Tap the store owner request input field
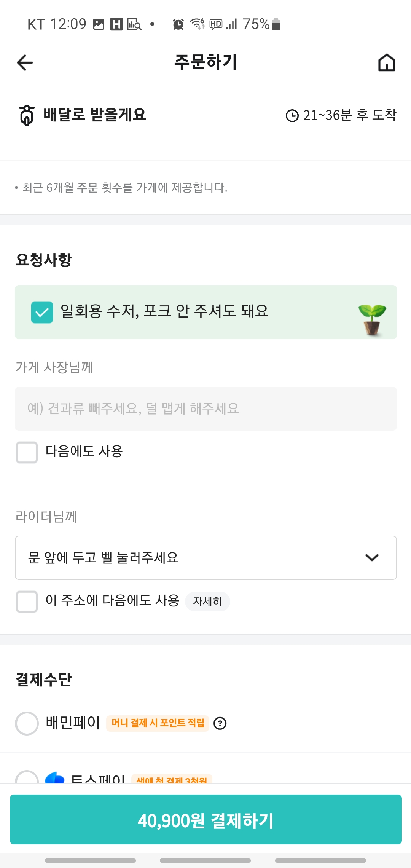Image resolution: width=411 pixels, height=868 pixels. coord(205,409)
